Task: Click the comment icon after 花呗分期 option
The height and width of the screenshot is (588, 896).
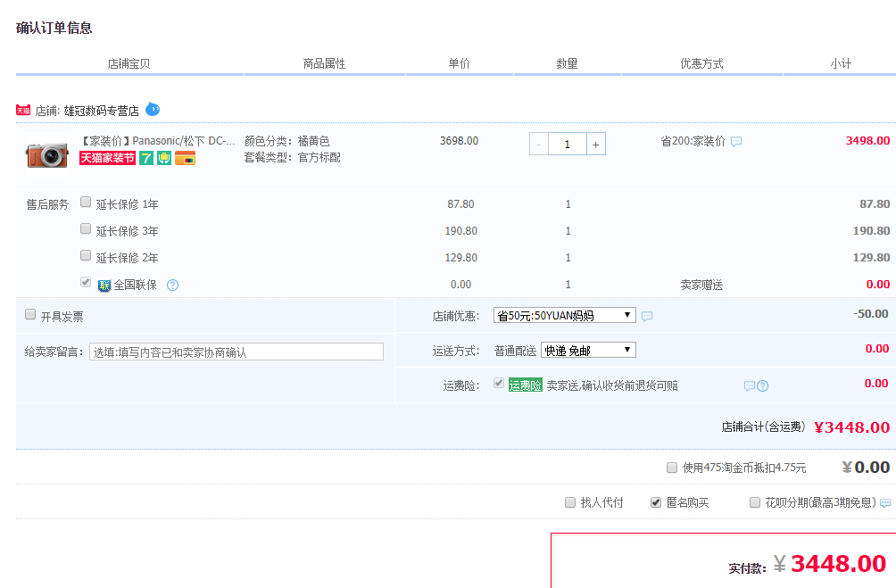Action: click(x=884, y=503)
